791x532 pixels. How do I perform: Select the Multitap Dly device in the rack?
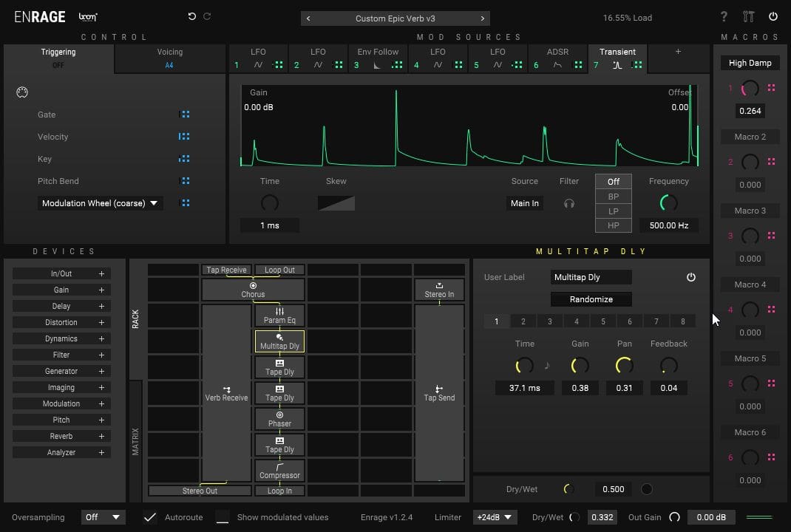279,341
